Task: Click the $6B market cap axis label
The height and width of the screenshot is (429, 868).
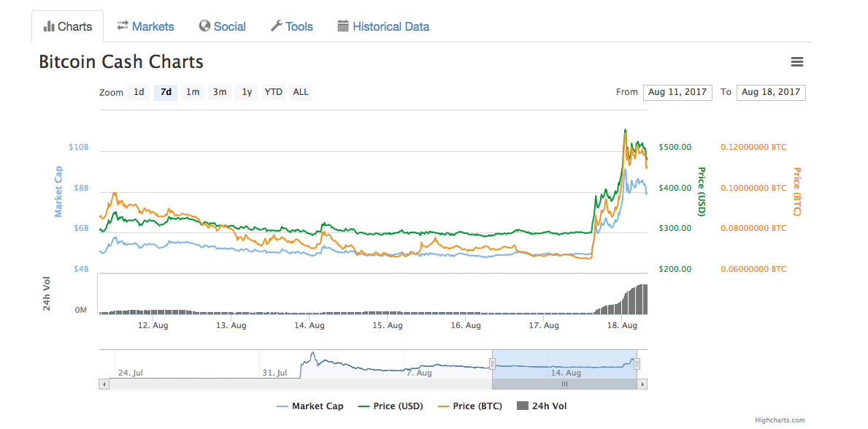Action: [80, 228]
